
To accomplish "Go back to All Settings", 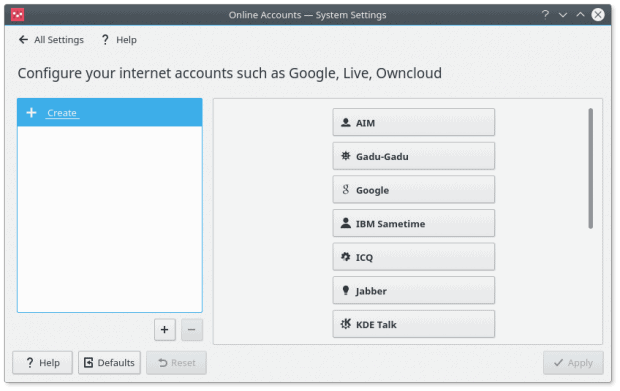I will click(51, 40).
